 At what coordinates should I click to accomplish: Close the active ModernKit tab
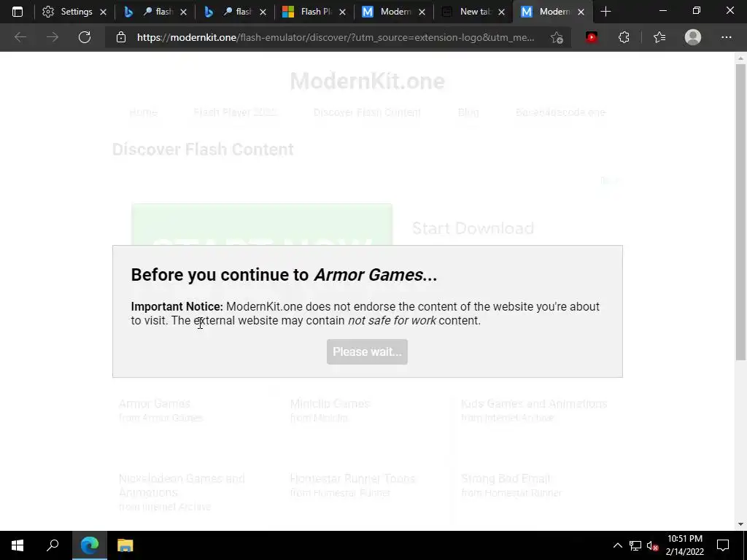(x=581, y=12)
